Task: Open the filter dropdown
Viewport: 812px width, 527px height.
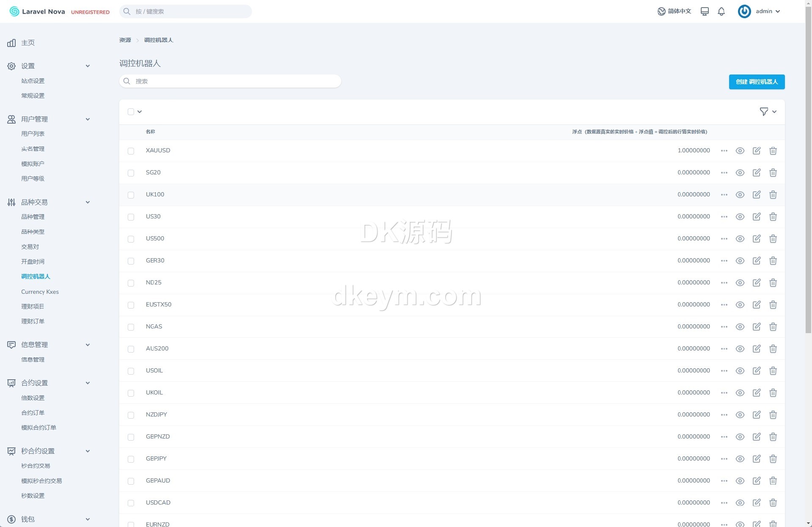Action: (768, 112)
